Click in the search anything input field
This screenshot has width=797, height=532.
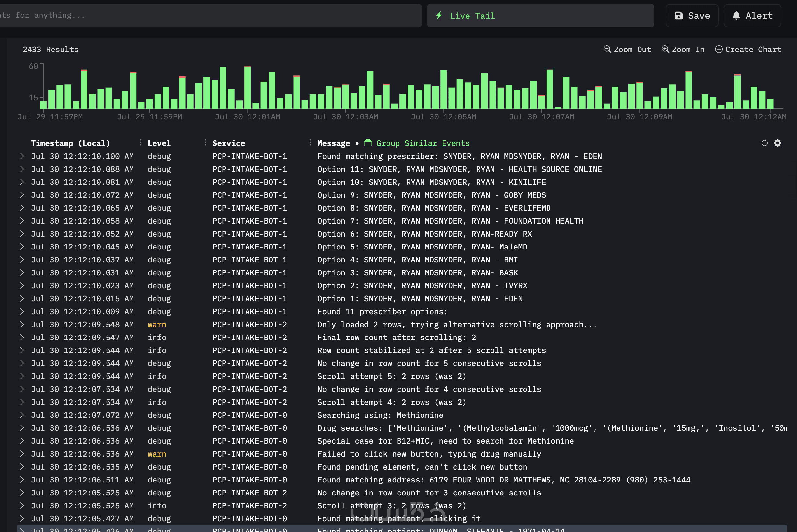pyautogui.click(x=204, y=15)
